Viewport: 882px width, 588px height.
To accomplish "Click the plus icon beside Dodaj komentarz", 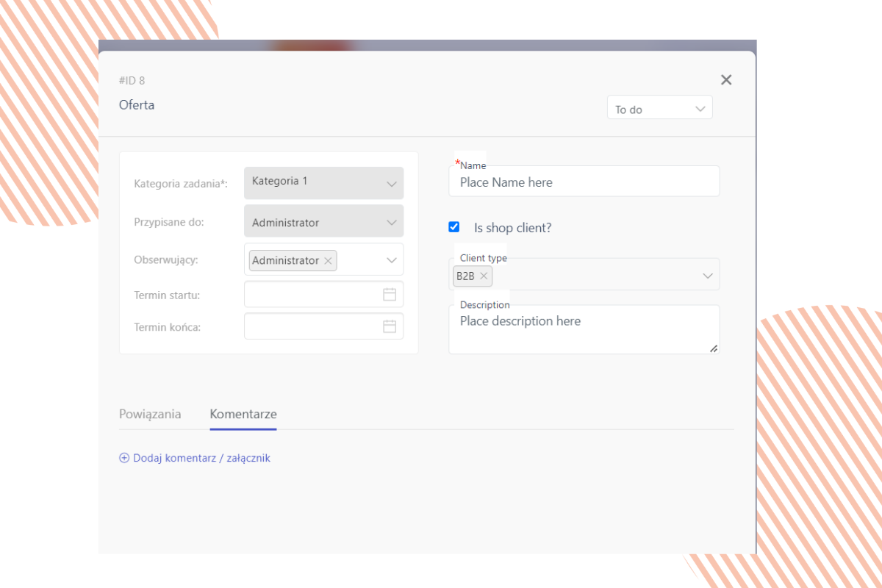I will click(124, 458).
